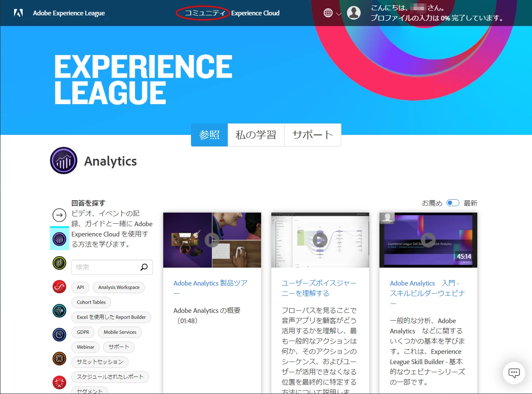This screenshot has width=532, height=394.
Task: Select the red Campaign sidebar icon
Action: point(59,287)
